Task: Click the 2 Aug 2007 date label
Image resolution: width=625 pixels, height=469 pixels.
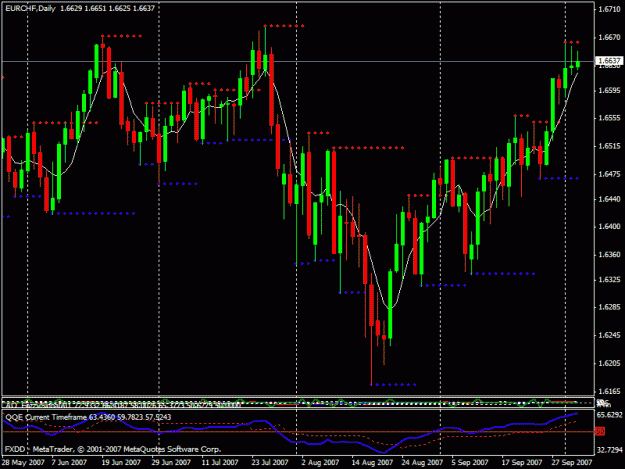Action: tap(320, 463)
